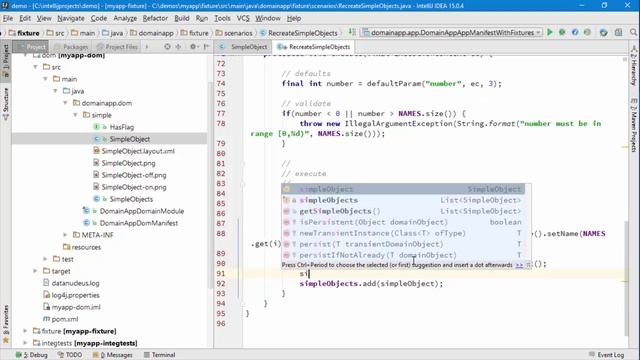Switch to Project Files view tab
The image size is (640, 360).
[117, 47]
